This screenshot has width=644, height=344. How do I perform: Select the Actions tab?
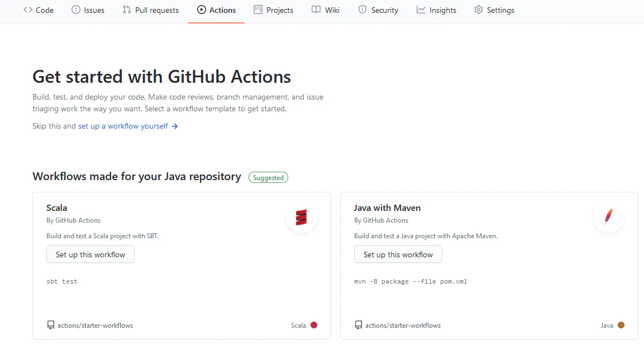217,10
